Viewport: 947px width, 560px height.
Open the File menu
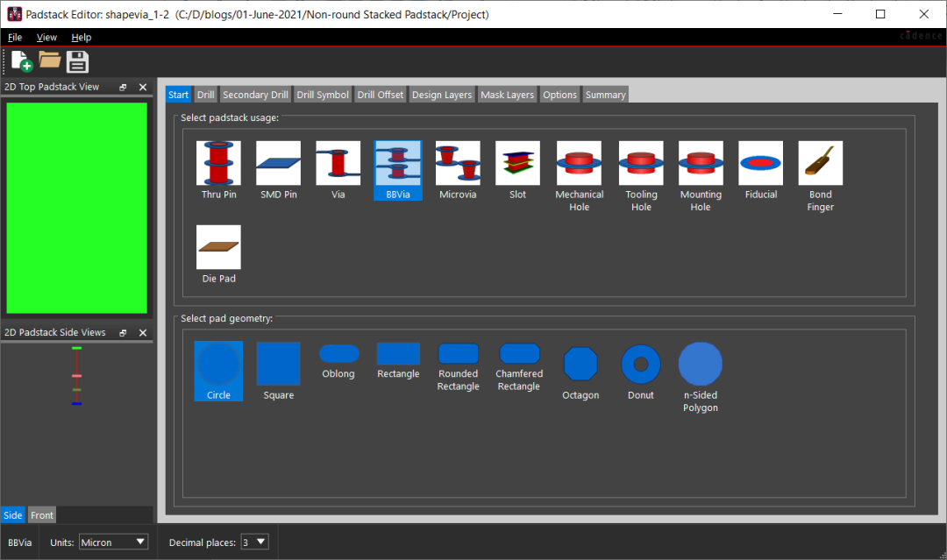point(15,38)
